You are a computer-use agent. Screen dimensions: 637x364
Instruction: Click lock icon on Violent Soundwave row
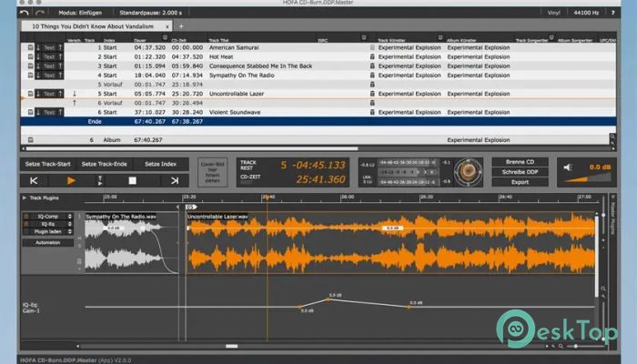(372, 112)
